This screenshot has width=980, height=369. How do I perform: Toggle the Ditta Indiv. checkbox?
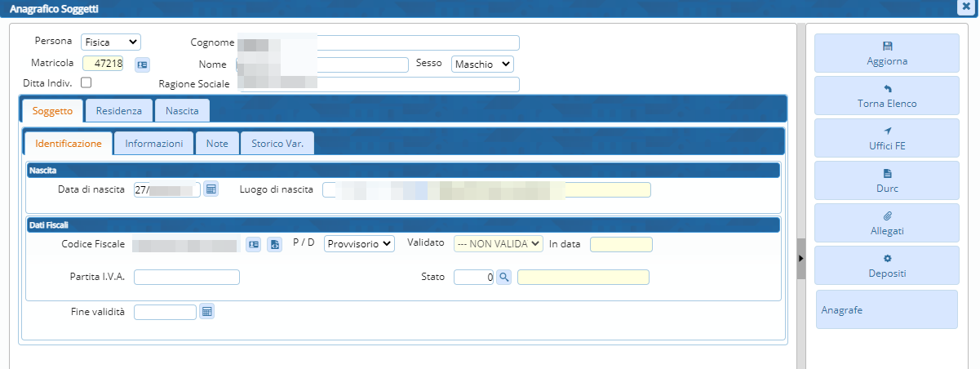coord(86,82)
